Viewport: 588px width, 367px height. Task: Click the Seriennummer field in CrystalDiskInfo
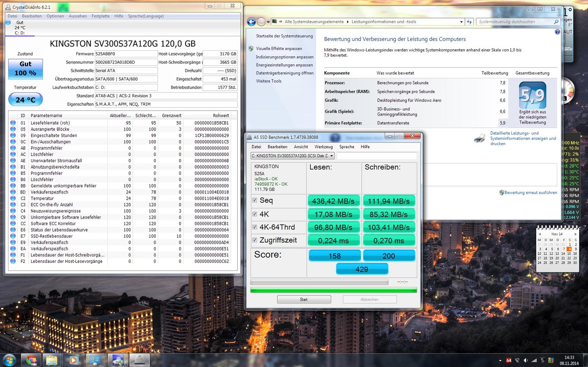click(x=126, y=62)
